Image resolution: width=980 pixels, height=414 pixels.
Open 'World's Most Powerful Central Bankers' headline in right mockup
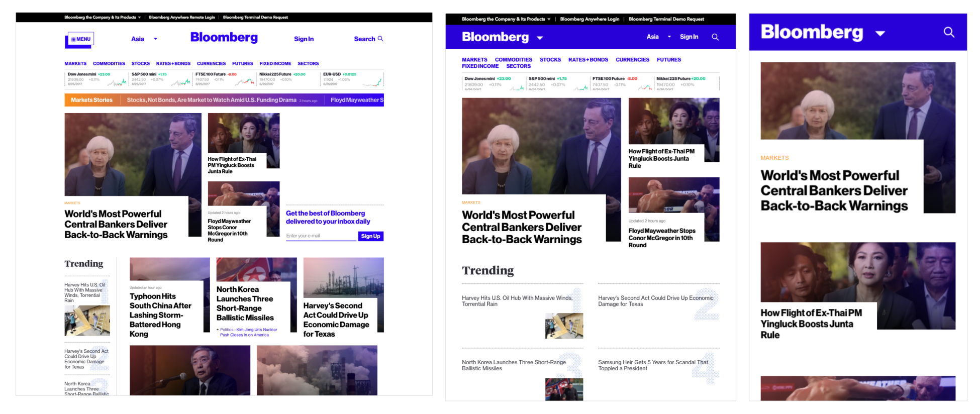[834, 190]
